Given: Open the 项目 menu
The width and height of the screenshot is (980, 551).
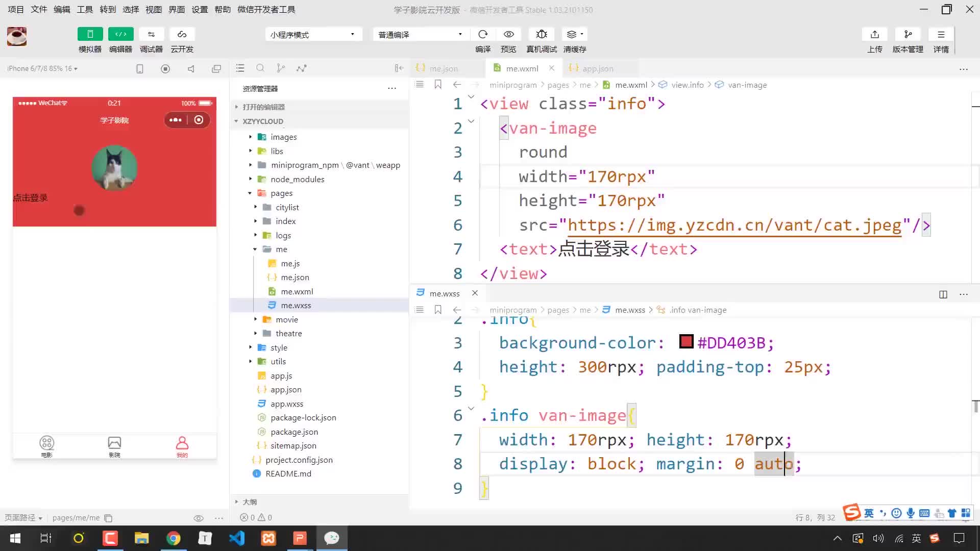Looking at the screenshot, I should click(x=16, y=9).
